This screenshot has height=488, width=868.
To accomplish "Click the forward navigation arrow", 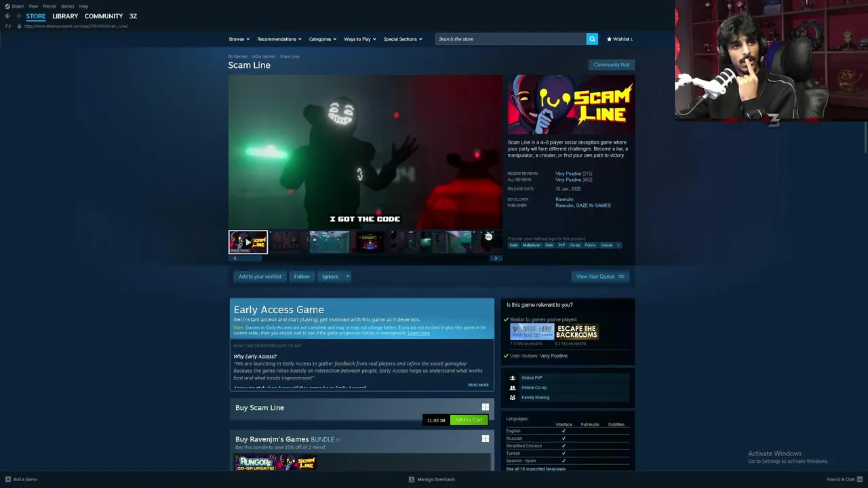I will (x=18, y=16).
